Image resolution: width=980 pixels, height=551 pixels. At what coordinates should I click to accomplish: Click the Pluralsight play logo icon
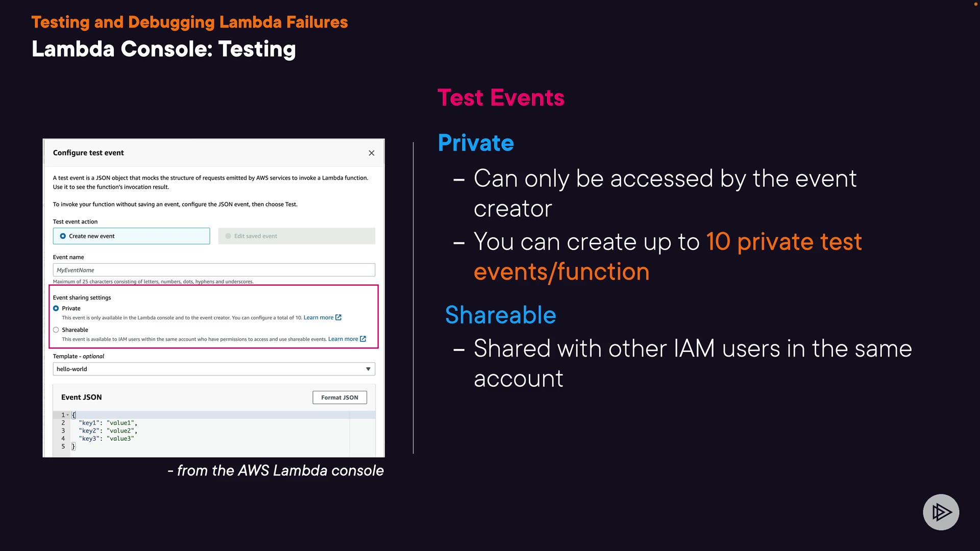pos(941,512)
